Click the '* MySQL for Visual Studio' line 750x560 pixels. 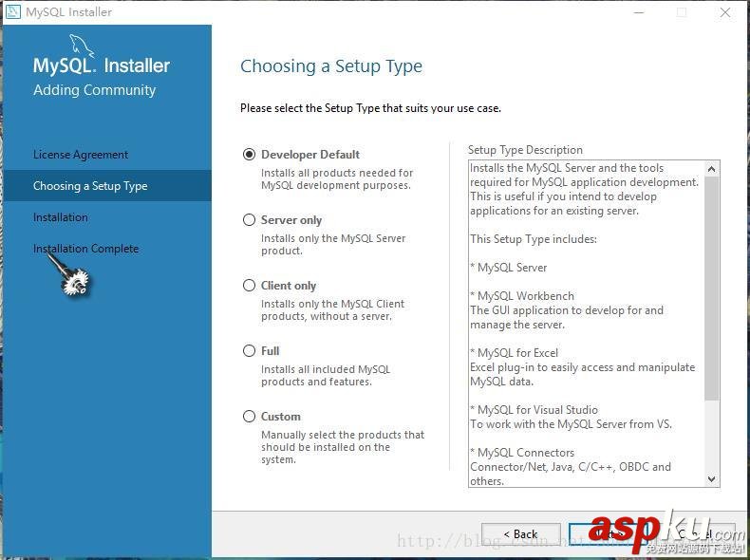(534, 410)
